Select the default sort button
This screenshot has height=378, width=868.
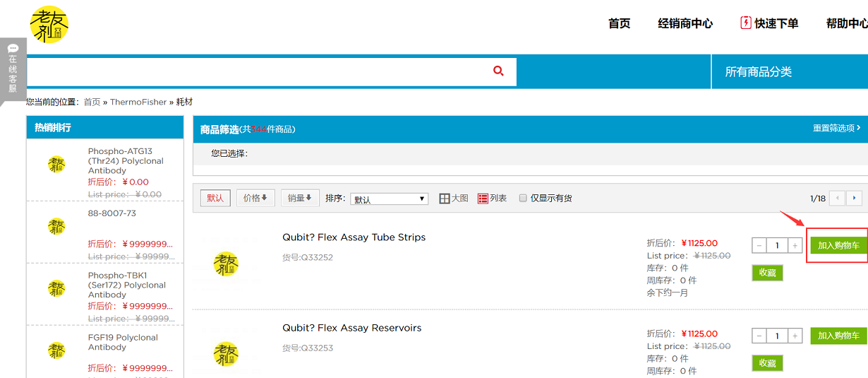tap(215, 199)
